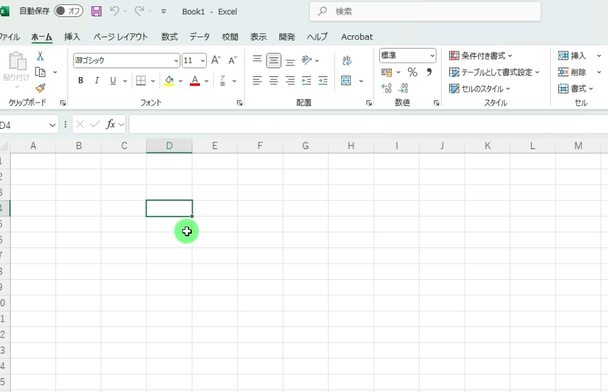Toggle Underline formatting
This screenshot has width=608, height=392.
(x=113, y=81)
